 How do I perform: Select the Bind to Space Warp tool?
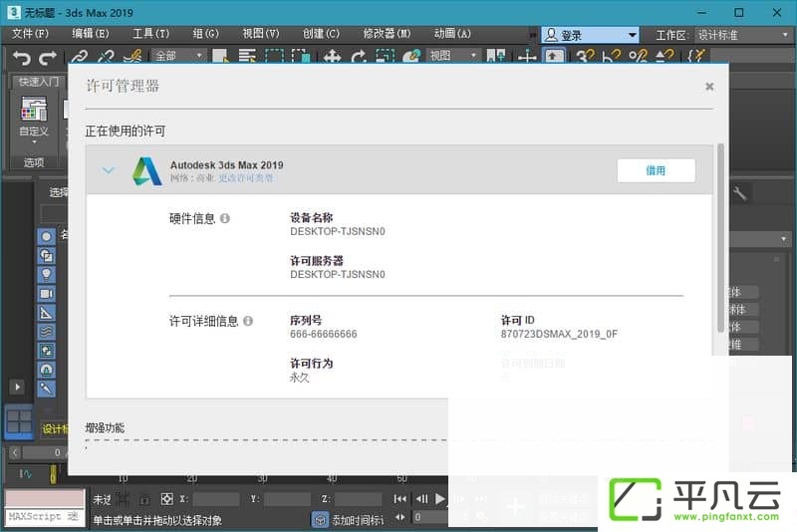coord(133,57)
